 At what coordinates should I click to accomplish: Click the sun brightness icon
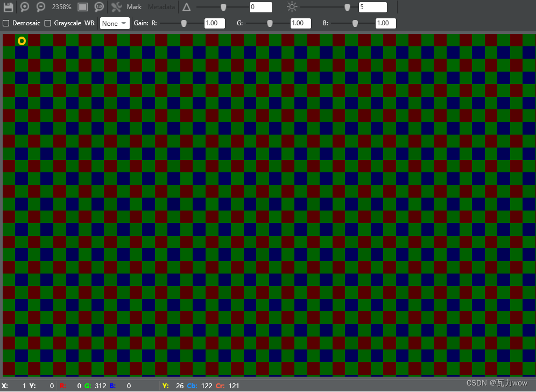pyautogui.click(x=292, y=7)
